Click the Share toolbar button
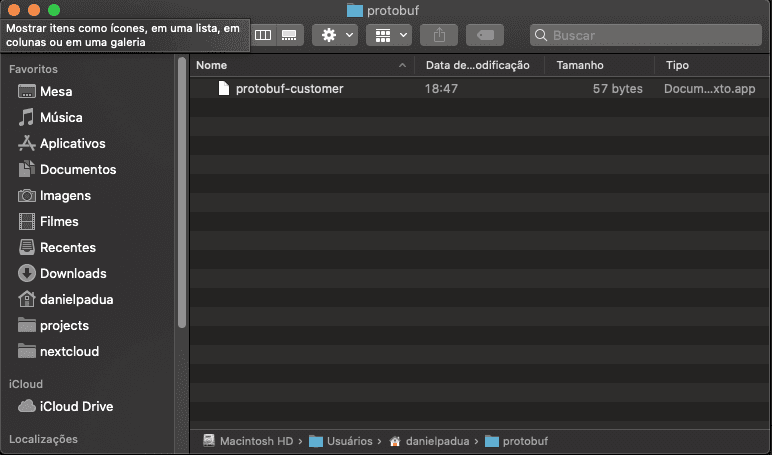This screenshot has height=455, width=772. 439,35
